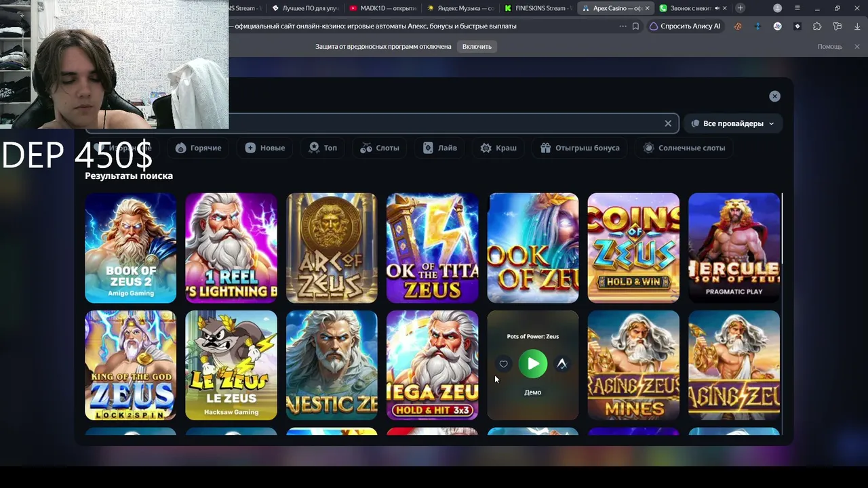Open the Raging Zeus Mines game
The height and width of the screenshot is (488, 868).
633,365
